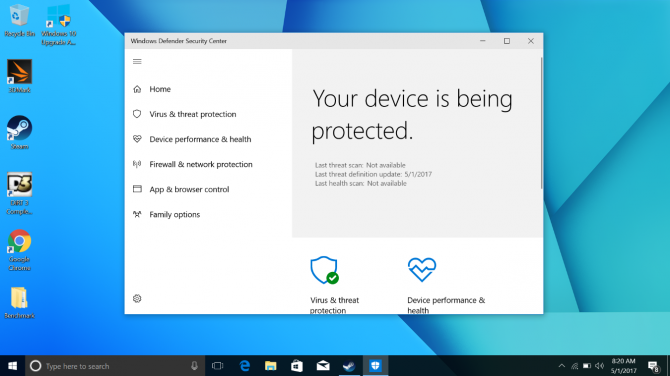Open the hamburger navigation menu
The width and height of the screenshot is (670, 376).
point(137,62)
